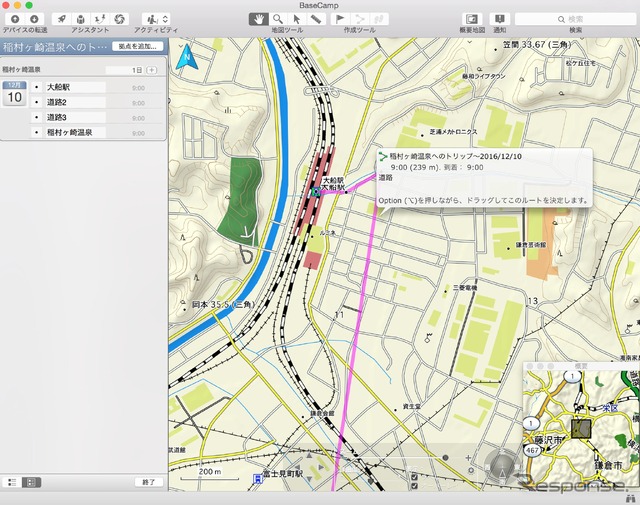
Task: Click the backpack assistant icon
Action: click(81, 19)
